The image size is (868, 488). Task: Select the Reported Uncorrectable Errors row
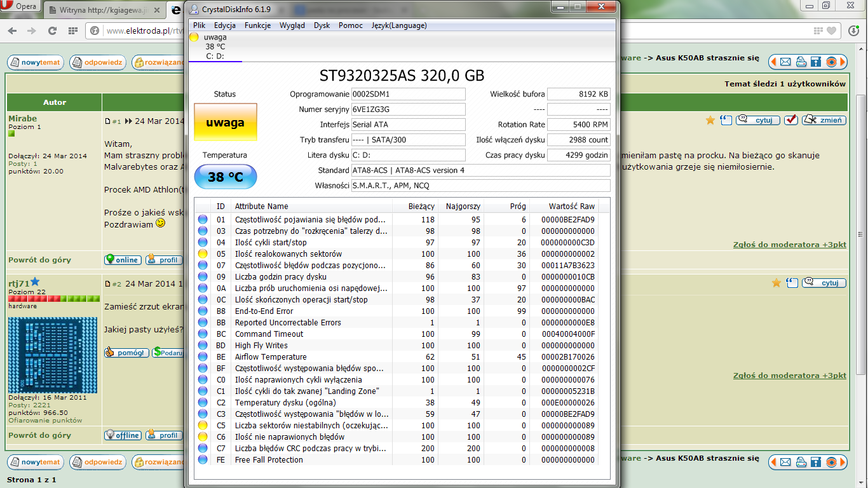[397, 322]
